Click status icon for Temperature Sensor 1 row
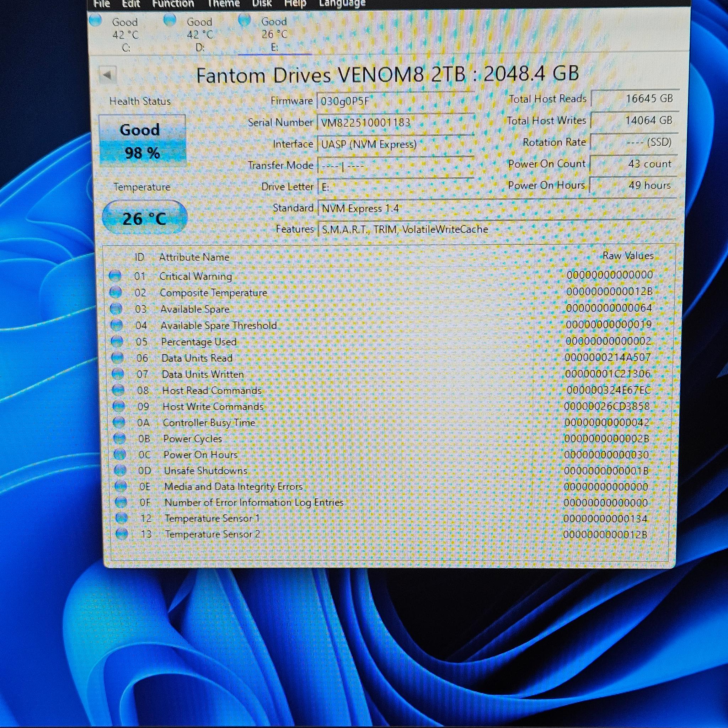Screen dimensions: 728x728 point(121,518)
